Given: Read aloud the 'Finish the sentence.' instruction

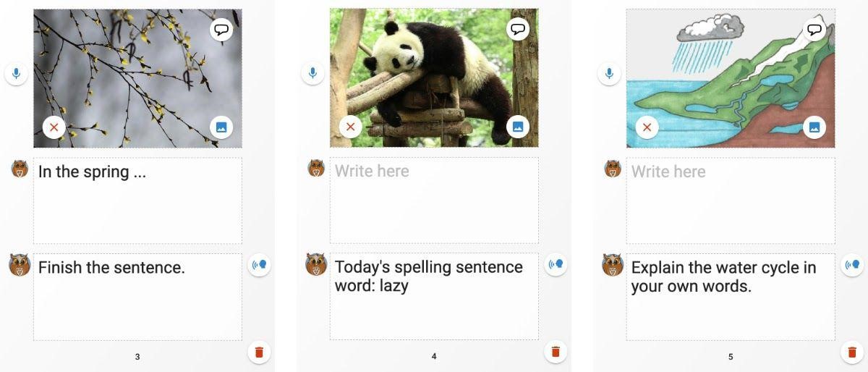Looking at the screenshot, I should click(x=260, y=265).
